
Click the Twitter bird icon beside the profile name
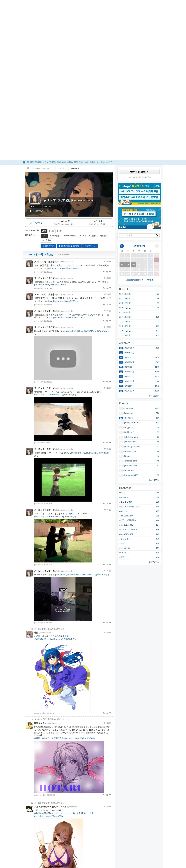pyautogui.click(x=45, y=201)
